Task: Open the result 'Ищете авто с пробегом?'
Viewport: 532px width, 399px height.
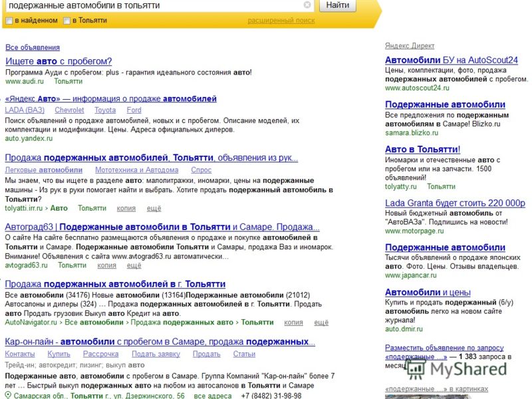Action: (59, 61)
